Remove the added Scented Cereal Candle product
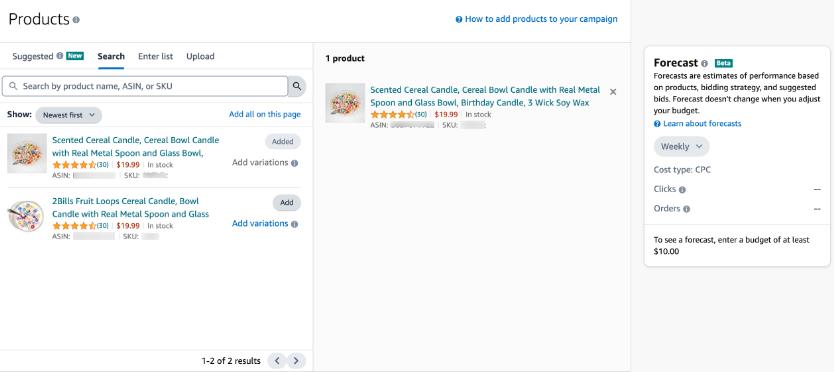The width and height of the screenshot is (834, 372). coord(613,92)
